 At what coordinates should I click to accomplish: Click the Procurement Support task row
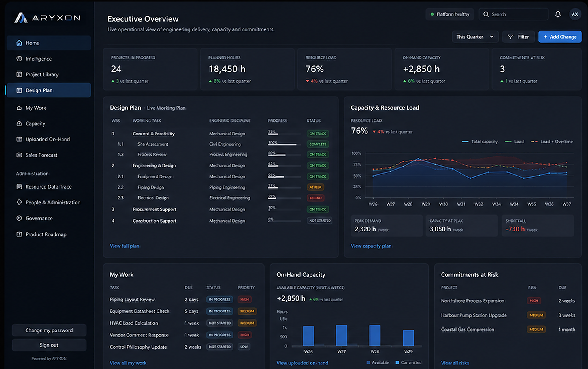click(x=221, y=209)
